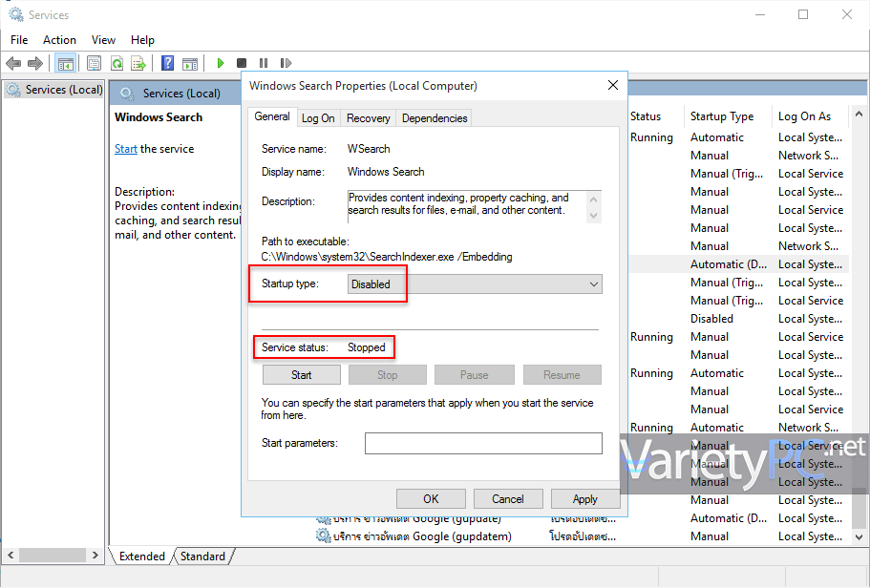Click the Pause Service toolbar icon
Screen dimensions: 870x588
pyautogui.click(x=264, y=63)
